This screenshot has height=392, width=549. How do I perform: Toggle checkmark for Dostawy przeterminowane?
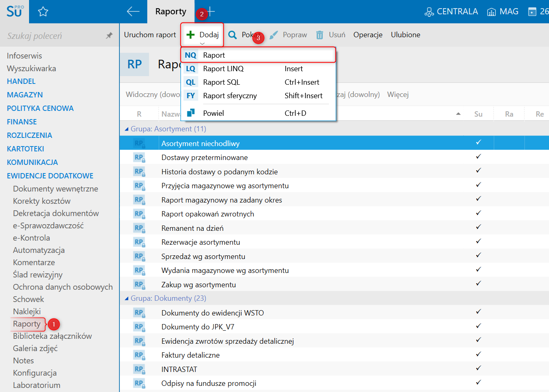pos(478,157)
